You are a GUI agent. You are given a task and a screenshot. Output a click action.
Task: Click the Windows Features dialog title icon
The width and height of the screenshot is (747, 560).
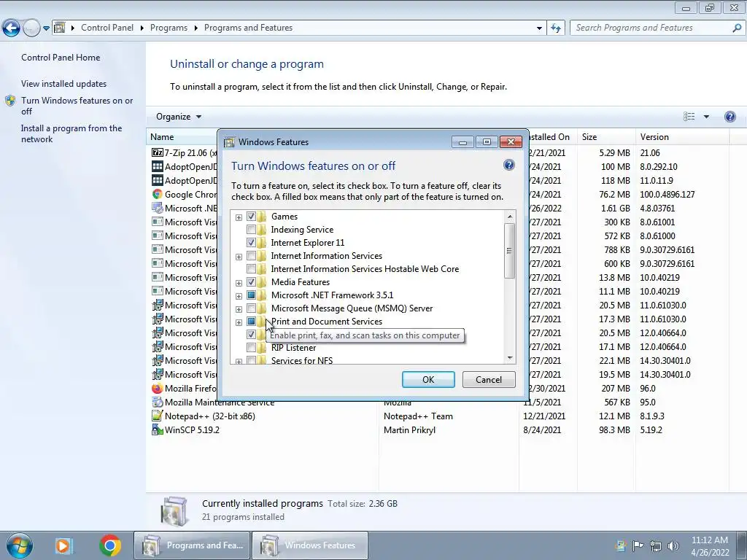tap(229, 142)
